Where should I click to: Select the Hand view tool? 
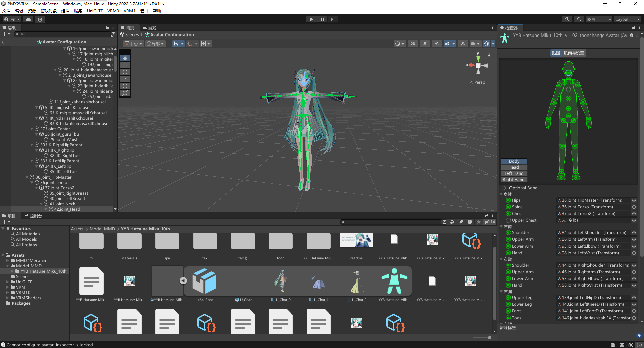(125, 58)
